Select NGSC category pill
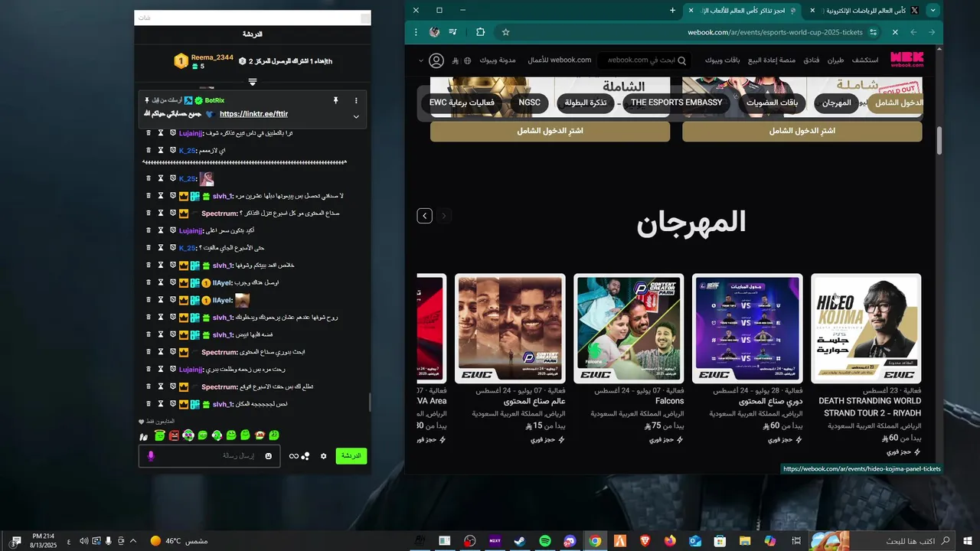Image resolution: width=980 pixels, height=551 pixels. point(529,103)
